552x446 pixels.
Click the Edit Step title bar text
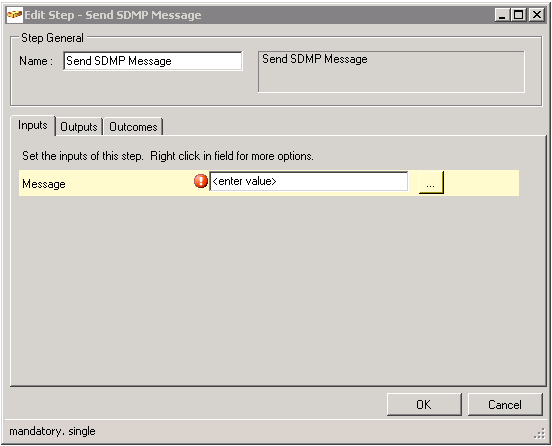[x=113, y=15]
